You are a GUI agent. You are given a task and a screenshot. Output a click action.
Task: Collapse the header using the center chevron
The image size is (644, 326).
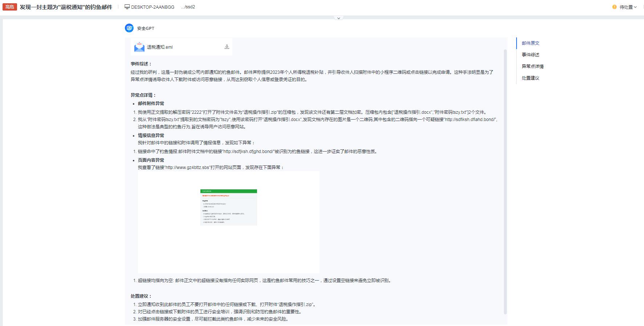[x=338, y=18]
